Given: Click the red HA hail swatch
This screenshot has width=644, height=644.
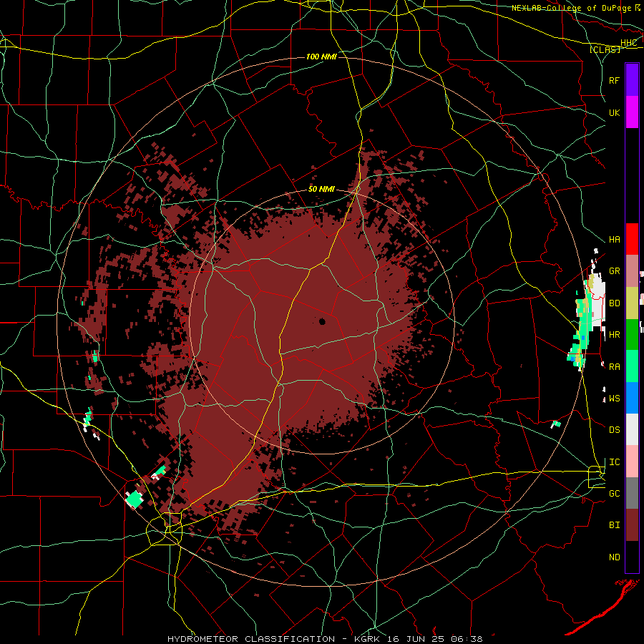Looking at the screenshot, I should (632, 239).
